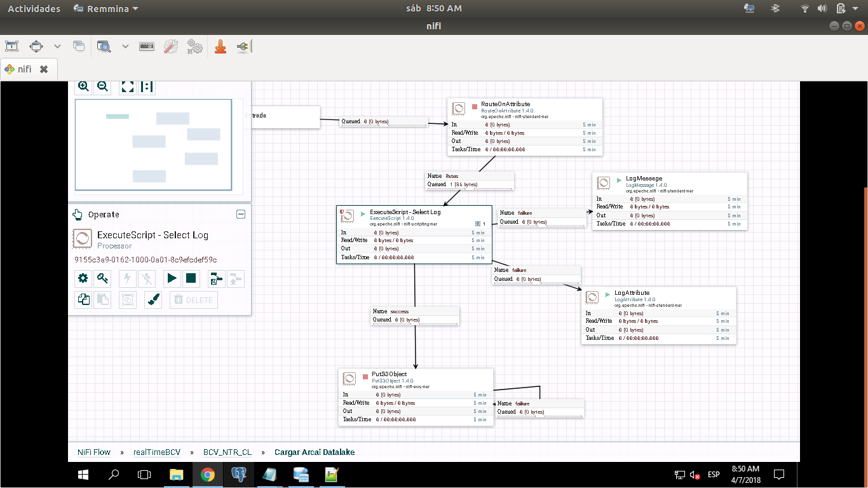Click the Zoom In magnifier in Navigate panel

(83, 86)
